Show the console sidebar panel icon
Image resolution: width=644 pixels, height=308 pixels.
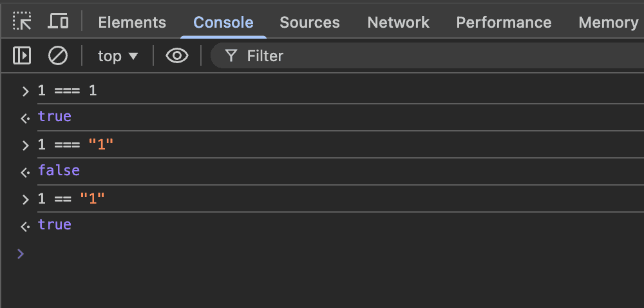click(22, 56)
